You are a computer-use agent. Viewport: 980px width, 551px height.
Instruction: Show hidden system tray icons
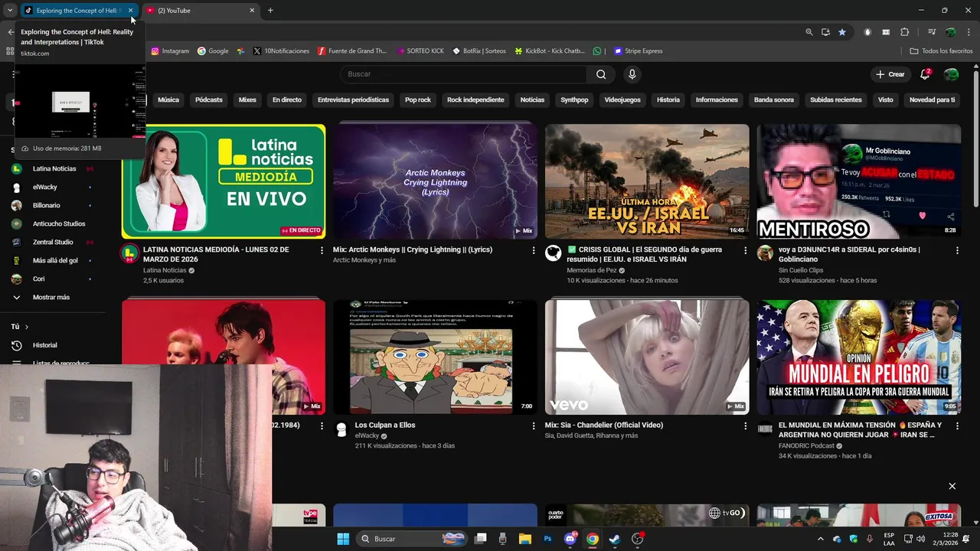pyautogui.click(x=821, y=539)
